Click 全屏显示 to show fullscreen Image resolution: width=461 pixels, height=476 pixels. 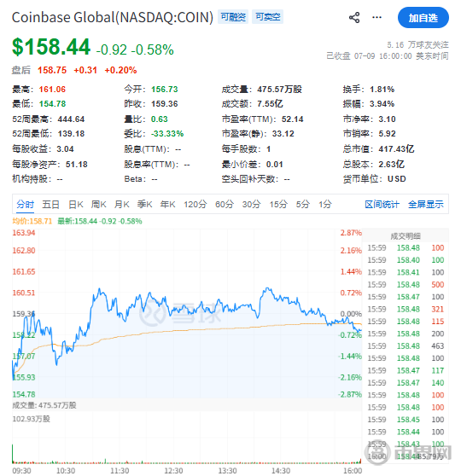(426, 204)
